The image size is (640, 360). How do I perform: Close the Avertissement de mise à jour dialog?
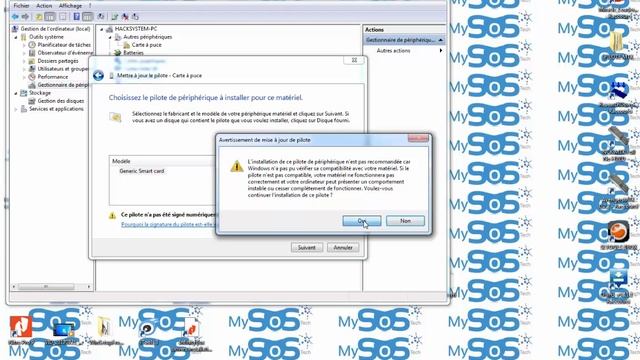pos(418,139)
